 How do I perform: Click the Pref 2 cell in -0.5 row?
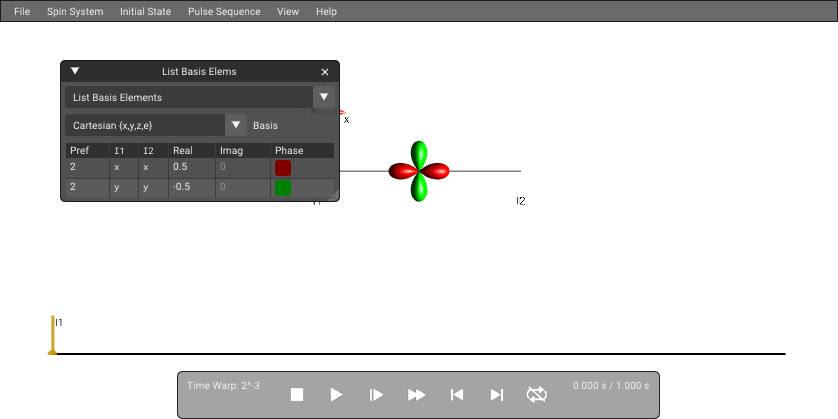coord(88,187)
